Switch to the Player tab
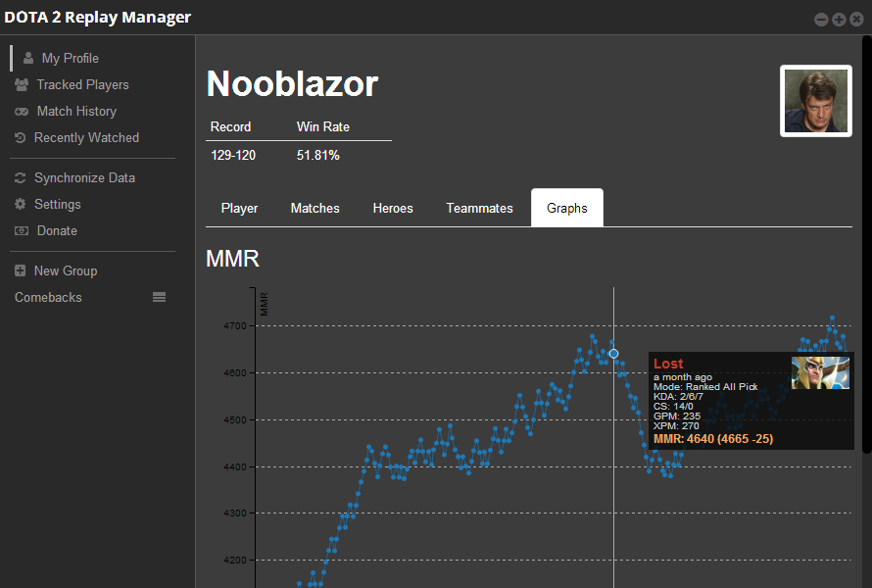Image resolution: width=872 pixels, height=588 pixels. [239, 208]
